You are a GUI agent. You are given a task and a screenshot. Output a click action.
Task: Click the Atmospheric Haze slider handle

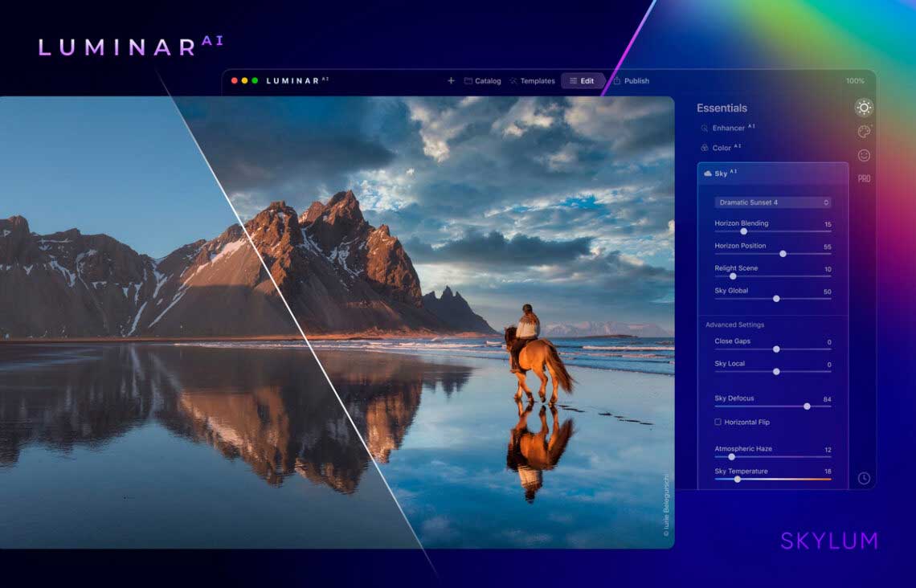731,456
